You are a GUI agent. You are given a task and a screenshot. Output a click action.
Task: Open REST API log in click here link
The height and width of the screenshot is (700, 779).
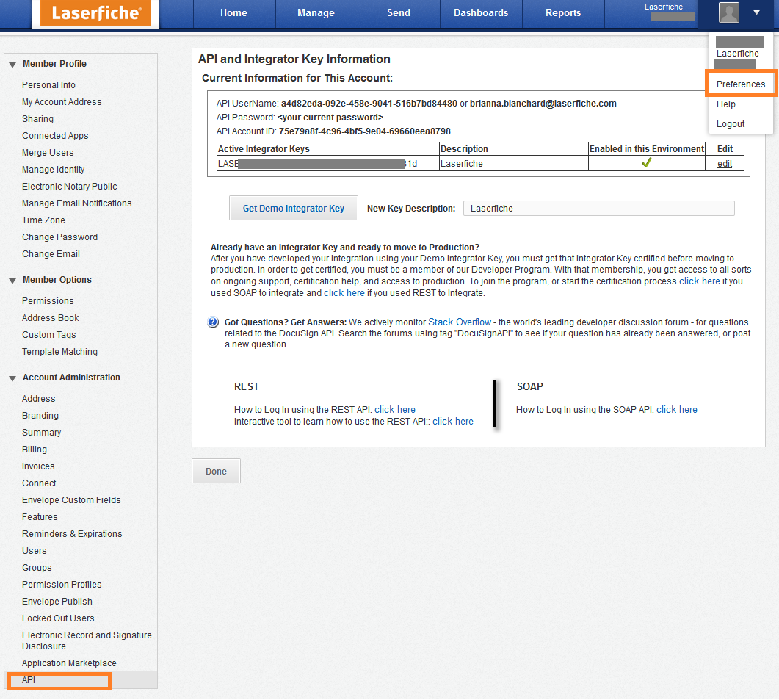click(x=395, y=410)
